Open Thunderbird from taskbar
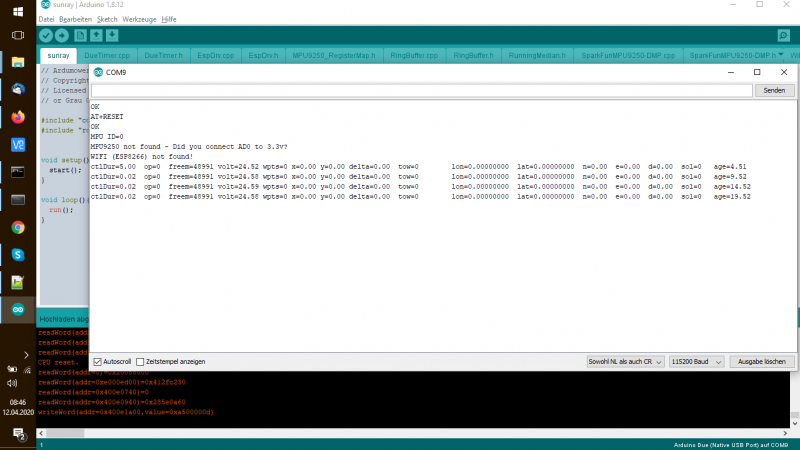The width and height of the screenshot is (800, 450). (x=18, y=90)
